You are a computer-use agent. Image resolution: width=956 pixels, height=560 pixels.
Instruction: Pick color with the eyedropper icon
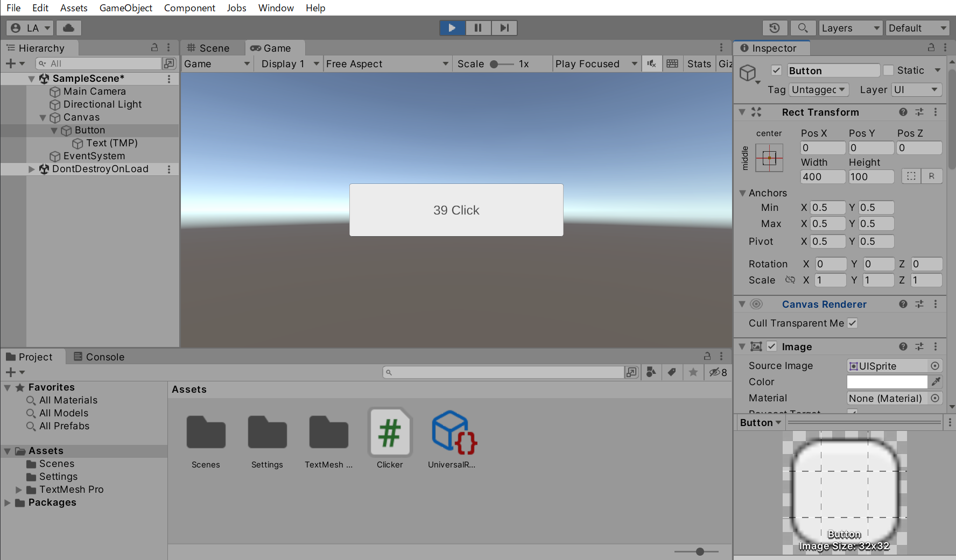pyautogui.click(x=936, y=382)
